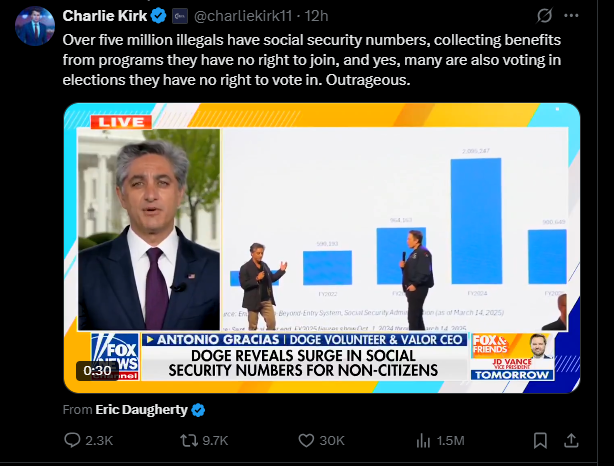The width and height of the screenshot is (614, 466).
Task: Click the affiliation badge next to the name
Action: (178, 16)
